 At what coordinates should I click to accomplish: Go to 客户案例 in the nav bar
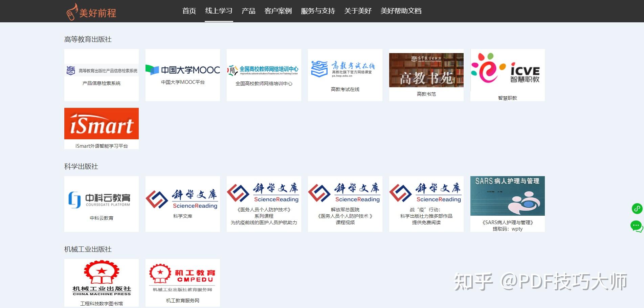point(278,11)
